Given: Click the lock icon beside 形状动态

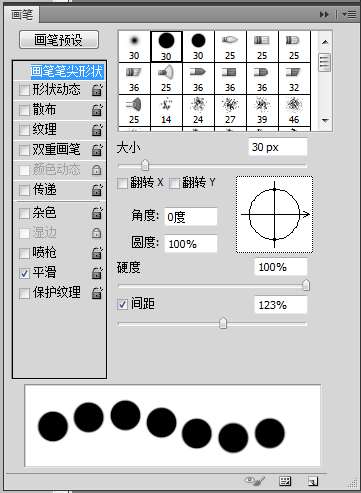Looking at the screenshot, I should click(97, 90).
